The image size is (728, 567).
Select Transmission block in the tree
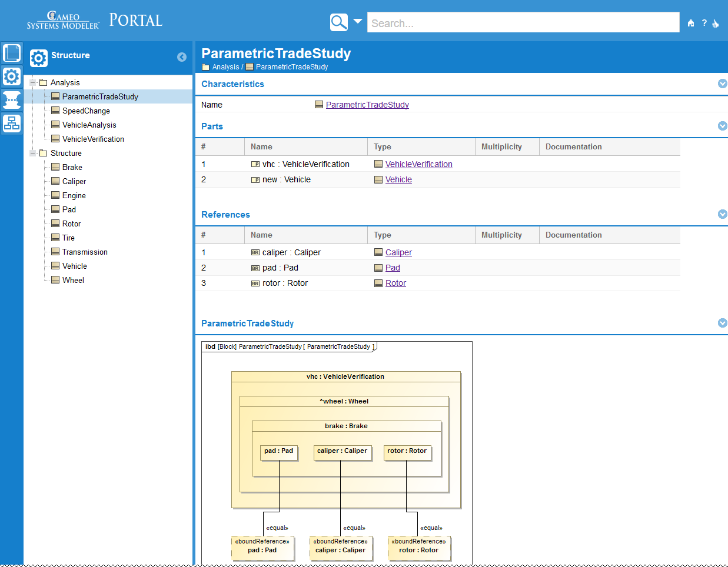coord(85,252)
